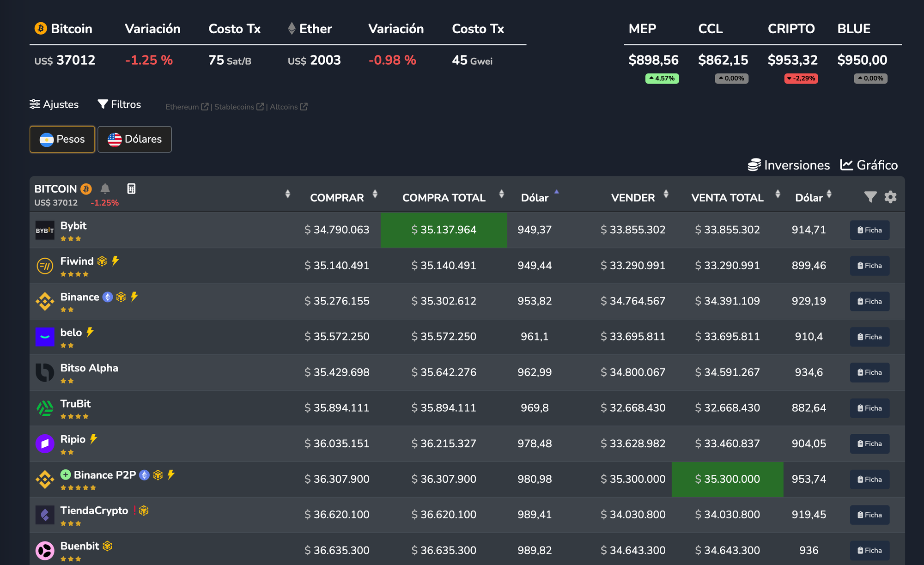Viewport: 924px width, 565px height.
Task: Click the lightning bolt icon beside Fiwind
Action: click(x=115, y=261)
